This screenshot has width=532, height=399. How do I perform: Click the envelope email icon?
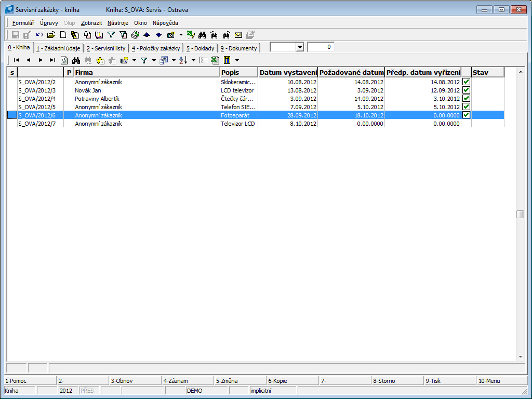[238, 35]
